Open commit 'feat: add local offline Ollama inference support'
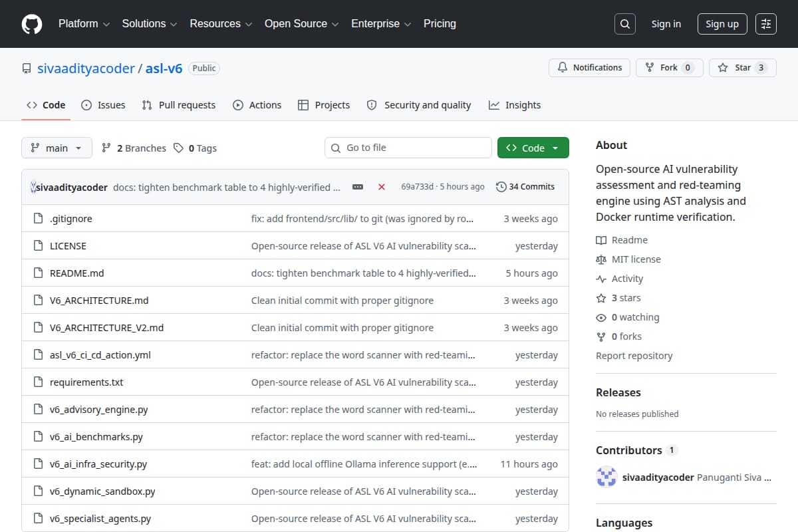 (364, 464)
